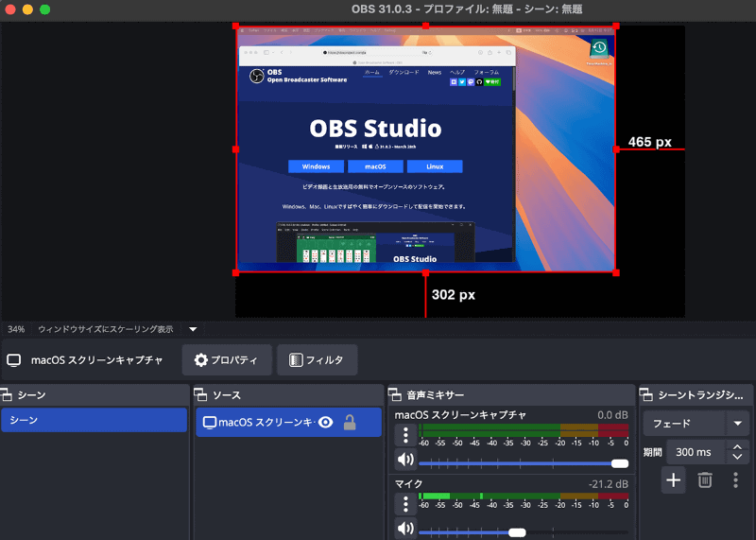Click the シーン dock panel icon
756x540 pixels.
point(7,394)
